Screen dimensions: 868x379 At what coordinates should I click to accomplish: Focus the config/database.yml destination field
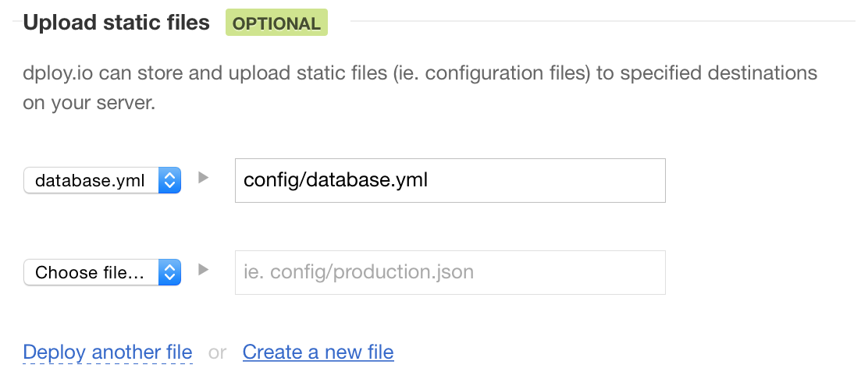coord(546,181)
